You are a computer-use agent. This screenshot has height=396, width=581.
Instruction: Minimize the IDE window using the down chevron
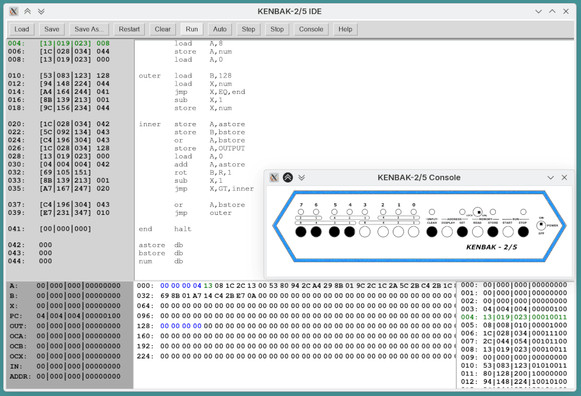coord(538,11)
